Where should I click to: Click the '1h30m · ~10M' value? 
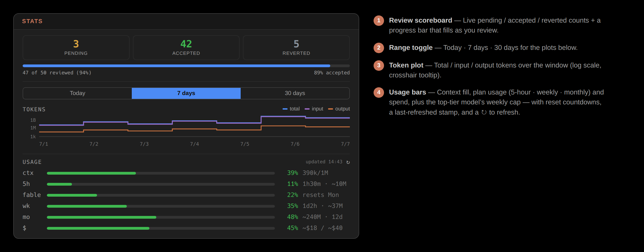(324, 184)
